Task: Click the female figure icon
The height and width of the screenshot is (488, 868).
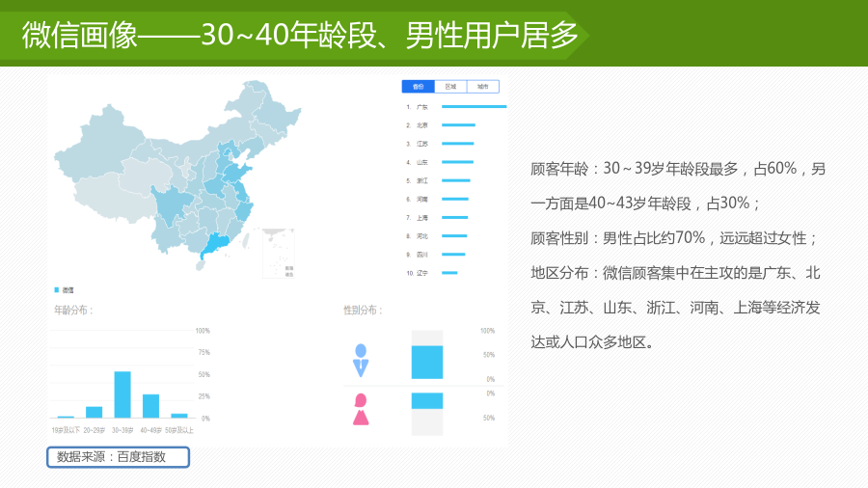Action: pyautogui.click(x=361, y=410)
